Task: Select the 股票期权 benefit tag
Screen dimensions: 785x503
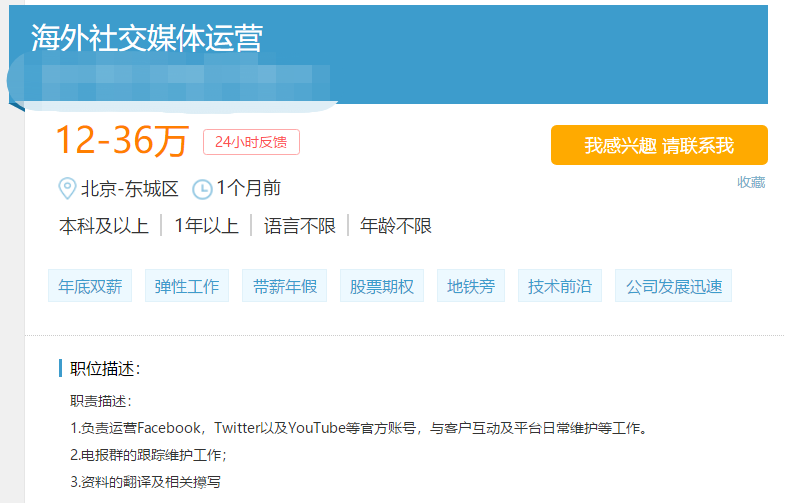Action: [x=382, y=286]
